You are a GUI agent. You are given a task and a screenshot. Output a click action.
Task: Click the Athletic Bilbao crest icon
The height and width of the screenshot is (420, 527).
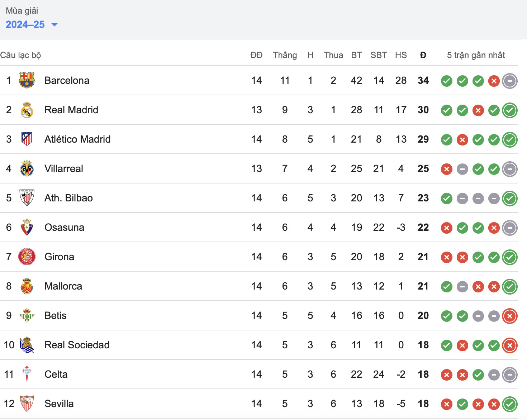pos(27,198)
